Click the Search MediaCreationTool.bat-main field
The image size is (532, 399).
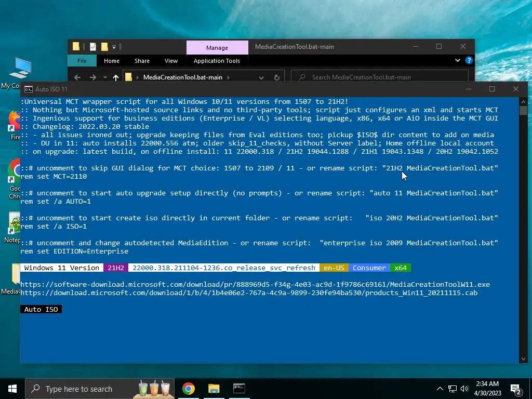click(x=380, y=77)
